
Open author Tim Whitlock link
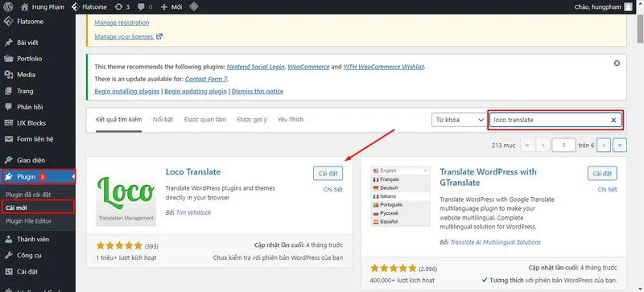[193, 212]
